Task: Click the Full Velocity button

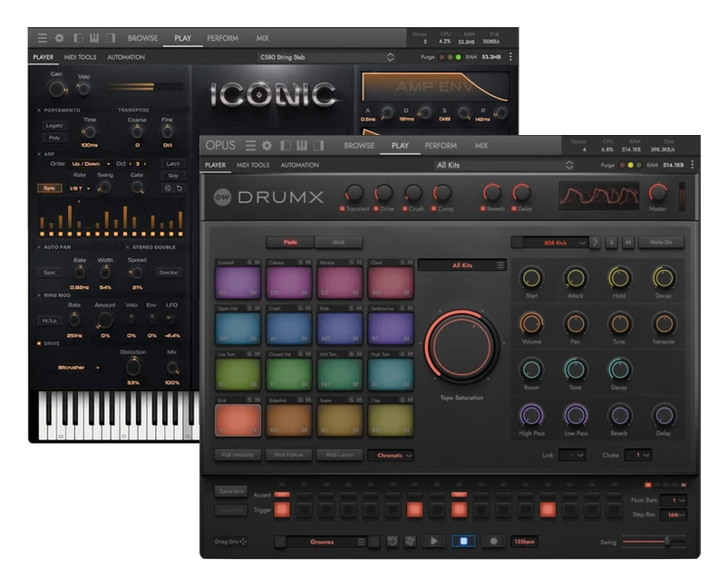Action: pos(238,455)
